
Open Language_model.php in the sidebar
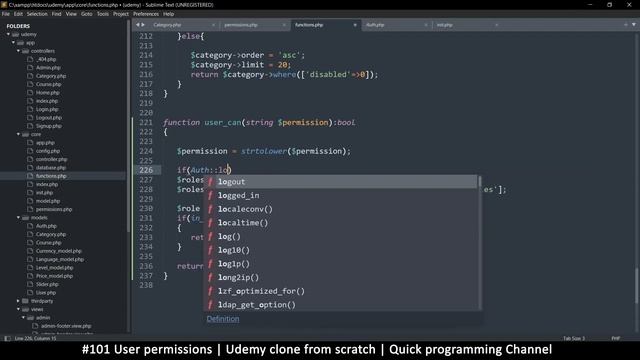[60, 259]
